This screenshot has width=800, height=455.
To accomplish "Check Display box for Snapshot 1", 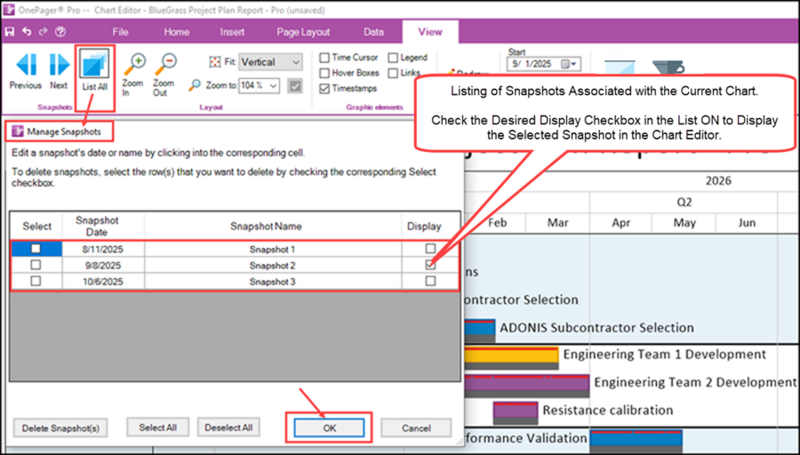I will click(431, 248).
